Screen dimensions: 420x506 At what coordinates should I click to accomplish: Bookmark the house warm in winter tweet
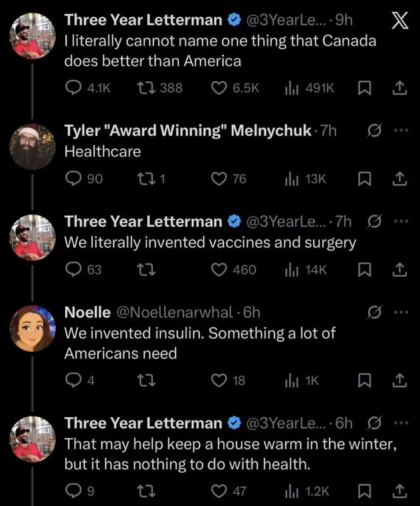tap(364, 492)
